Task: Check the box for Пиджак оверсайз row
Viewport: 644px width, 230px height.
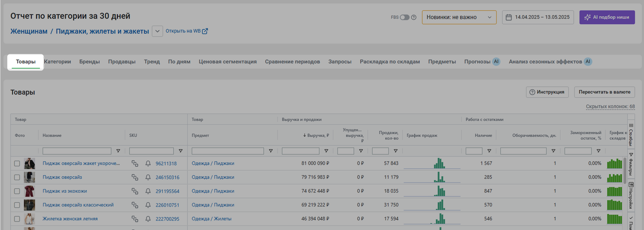Action: (17, 177)
